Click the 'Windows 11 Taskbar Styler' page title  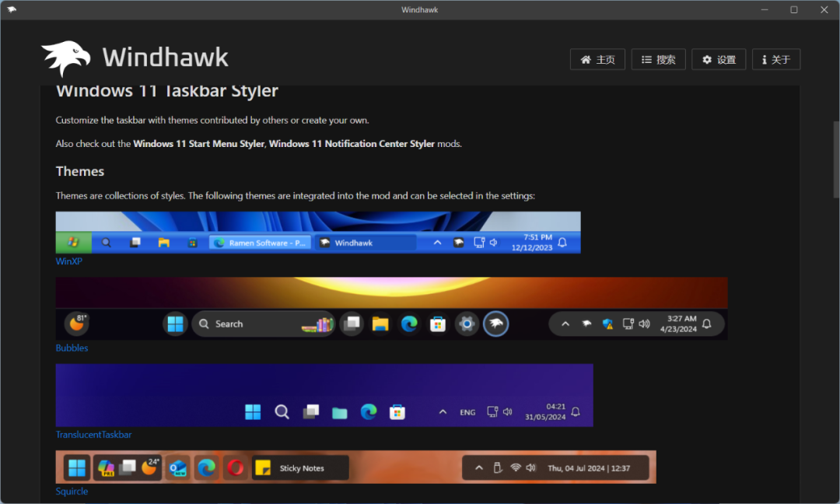[x=167, y=91]
